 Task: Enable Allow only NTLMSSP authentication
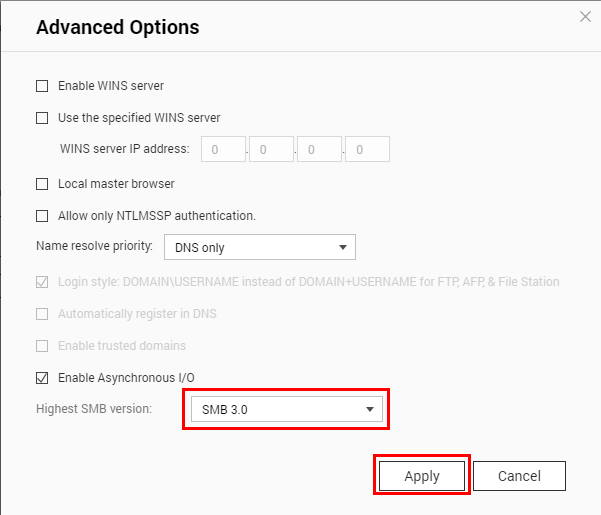point(42,216)
